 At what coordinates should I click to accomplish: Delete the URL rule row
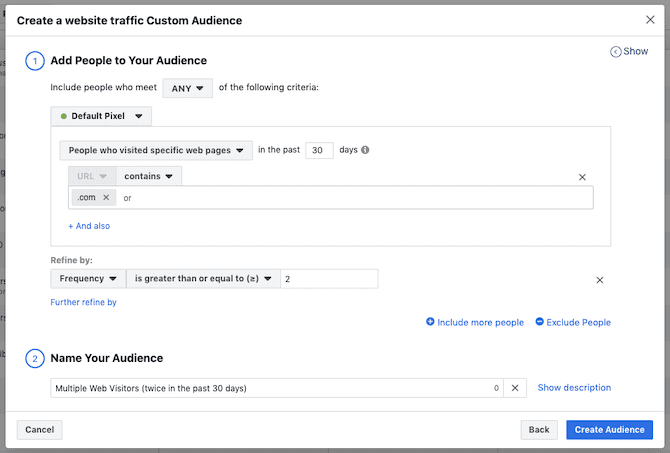(x=582, y=177)
